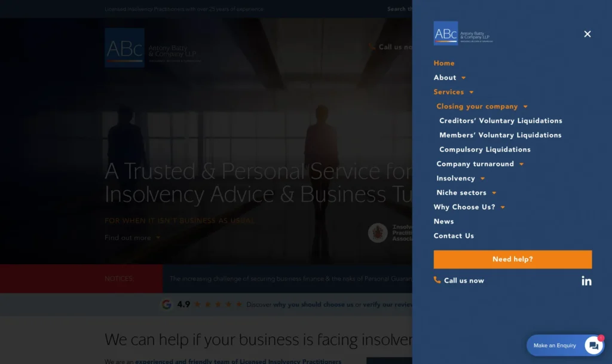This screenshot has height=364, width=612.
Task: Click the chat bubble enquiry icon
Action: point(593,345)
